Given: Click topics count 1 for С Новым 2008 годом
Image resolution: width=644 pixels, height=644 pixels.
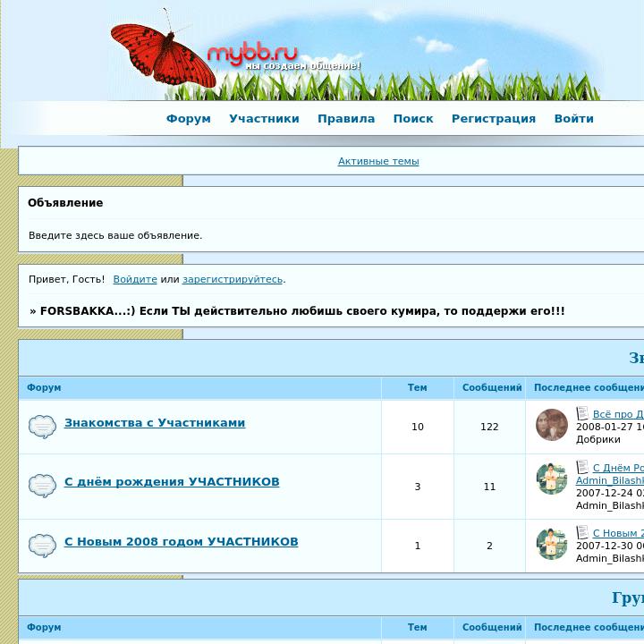Looking at the screenshot, I should click(x=418, y=546).
